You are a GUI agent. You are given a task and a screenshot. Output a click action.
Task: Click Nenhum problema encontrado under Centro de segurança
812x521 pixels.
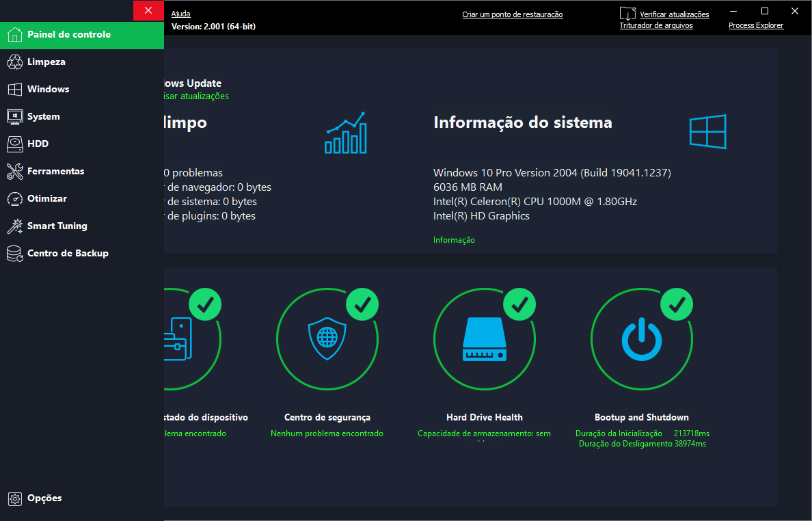(327, 433)
